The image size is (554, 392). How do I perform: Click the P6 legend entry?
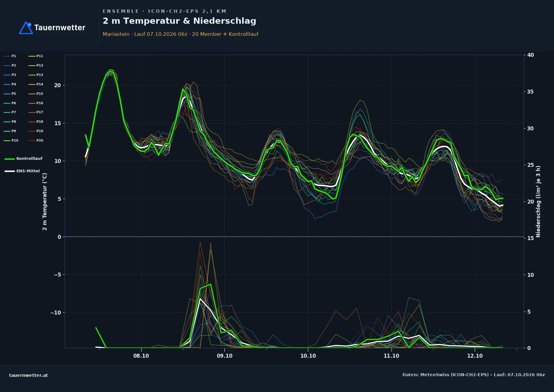pos(10,103)
